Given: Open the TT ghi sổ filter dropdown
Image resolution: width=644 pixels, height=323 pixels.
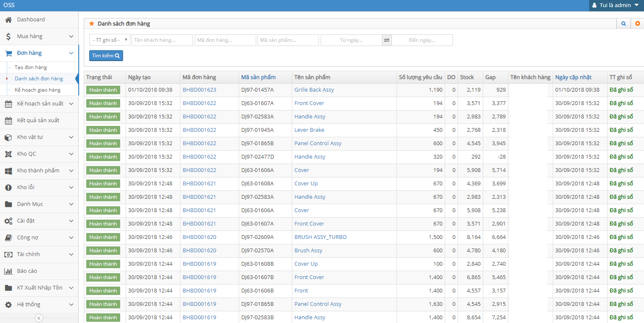Looking at the screenshot, I should pos(110,40).
